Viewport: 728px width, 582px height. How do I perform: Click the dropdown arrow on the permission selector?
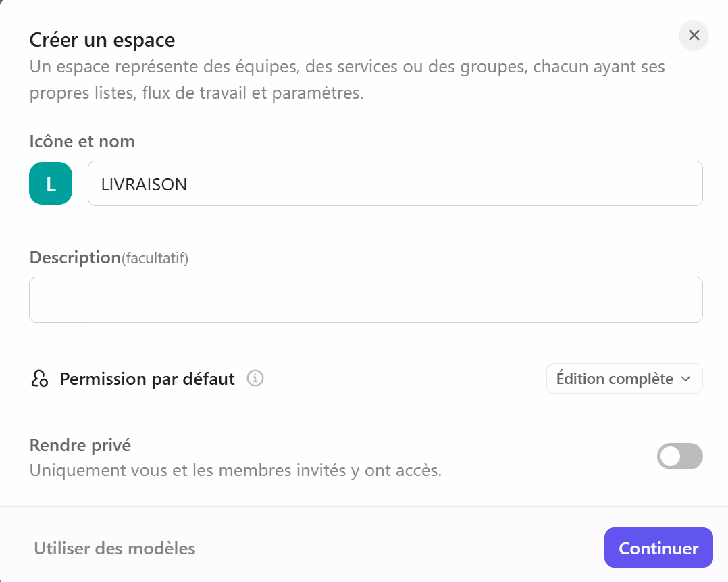tap(686, 379)
